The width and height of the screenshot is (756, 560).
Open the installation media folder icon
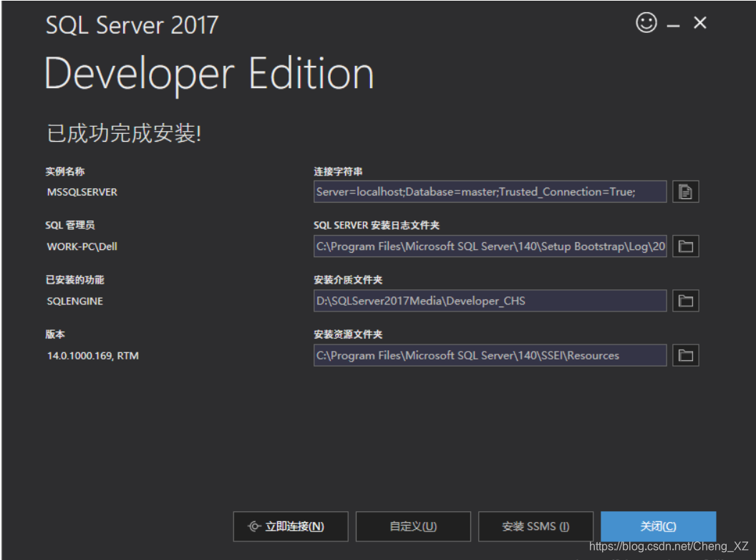point(685,301)
